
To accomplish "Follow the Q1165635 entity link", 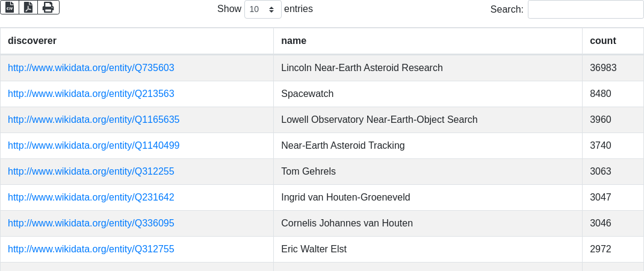I will [93, 120].
